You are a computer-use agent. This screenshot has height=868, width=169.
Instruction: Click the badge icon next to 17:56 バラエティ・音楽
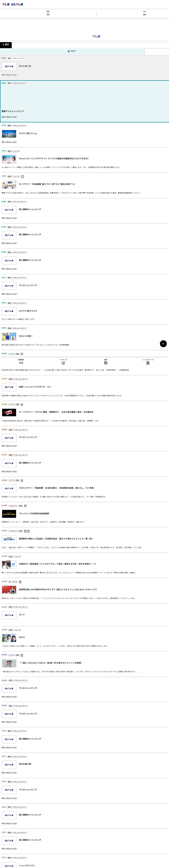25,506
